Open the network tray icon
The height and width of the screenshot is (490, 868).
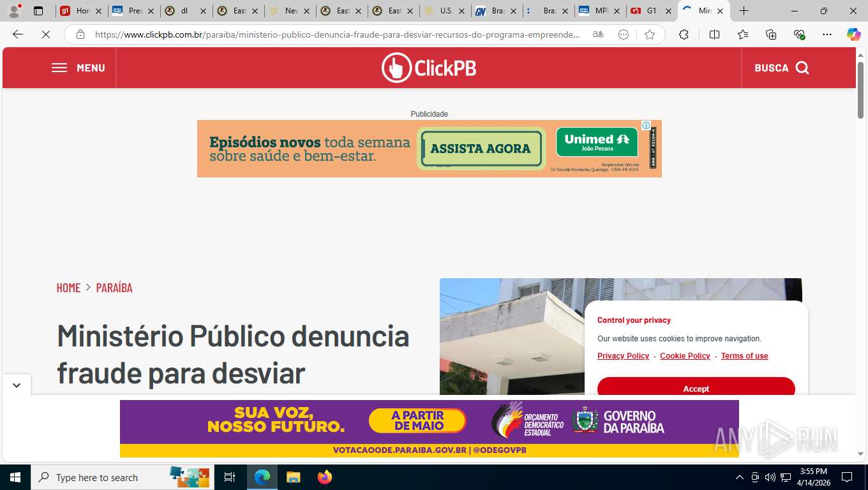[785, 477]
